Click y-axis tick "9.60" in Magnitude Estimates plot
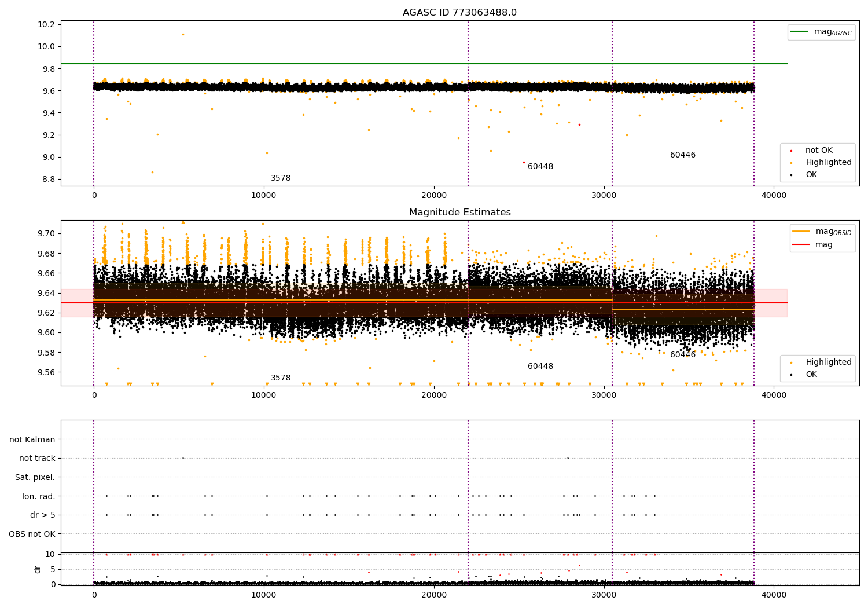This screenshot has width=868, height=608. click(x=46, y=333)
